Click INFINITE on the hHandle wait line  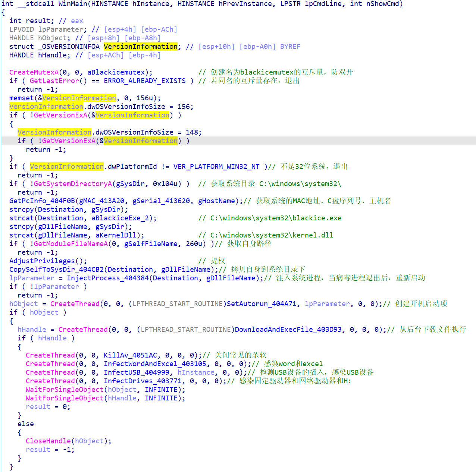tap(161, 398)
